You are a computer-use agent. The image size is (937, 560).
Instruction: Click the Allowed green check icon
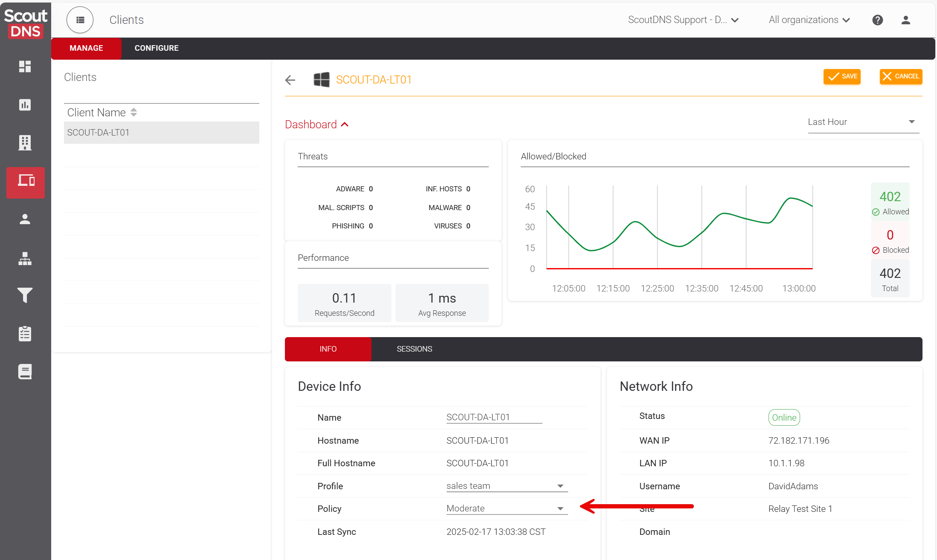[876, 212]
